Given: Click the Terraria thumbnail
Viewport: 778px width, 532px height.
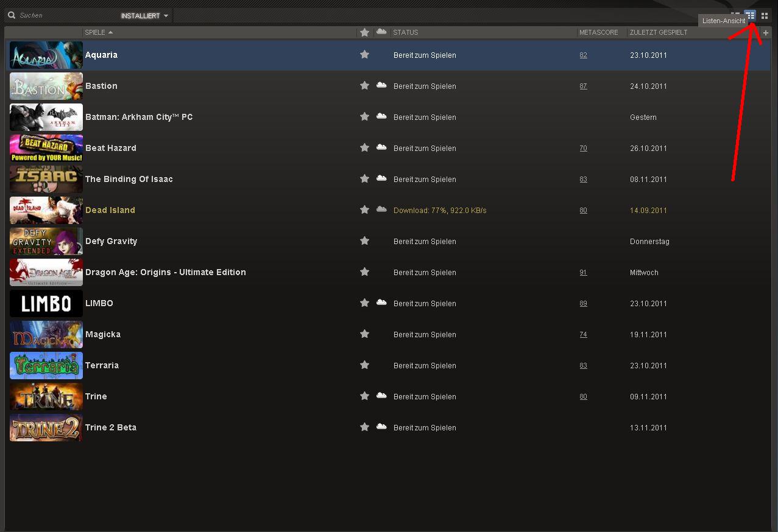Looking at the screenshot, I should (x=46, y=365).
